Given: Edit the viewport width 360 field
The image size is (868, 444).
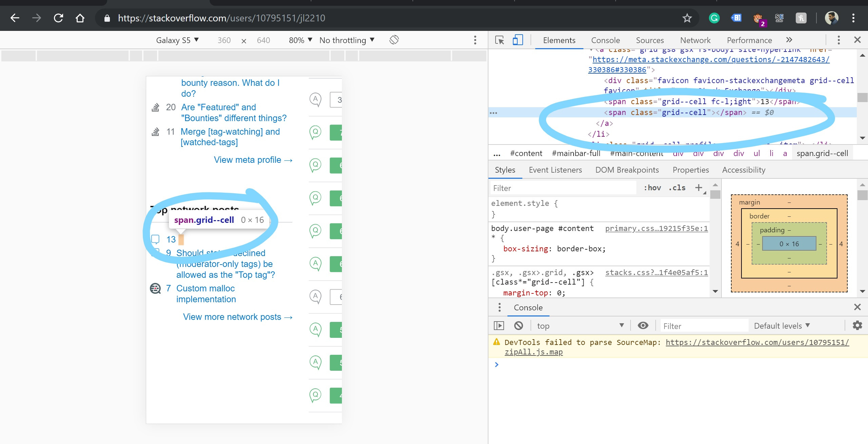Looking at the screenshot, I should point(224,40).
